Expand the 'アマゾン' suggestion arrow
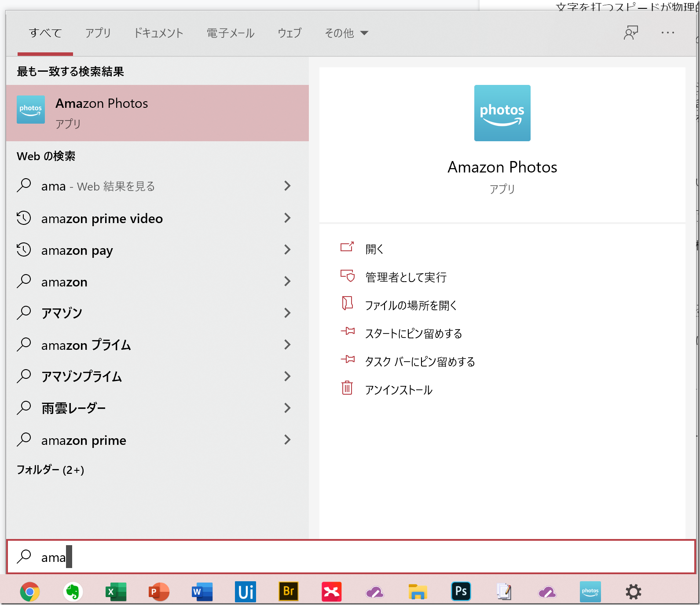This screenshot has width=700, height=605. coord(287,313)
